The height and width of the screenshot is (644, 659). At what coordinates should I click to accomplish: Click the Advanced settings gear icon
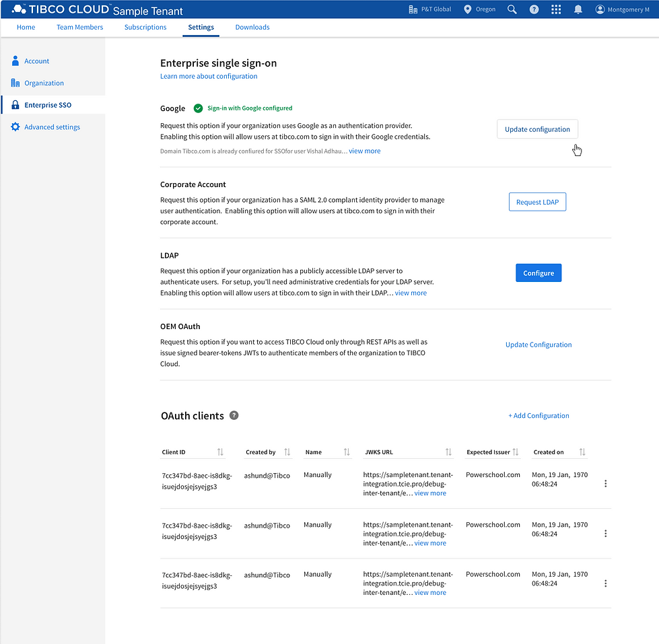15,127
